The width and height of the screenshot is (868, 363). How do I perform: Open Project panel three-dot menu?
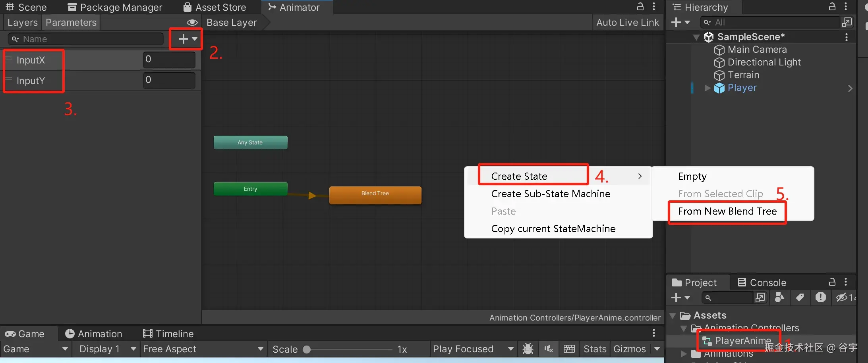(x=846, y=282)
